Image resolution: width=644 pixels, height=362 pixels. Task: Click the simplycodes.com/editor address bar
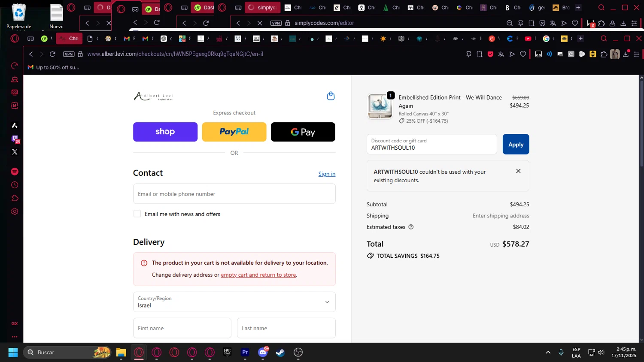324,23
